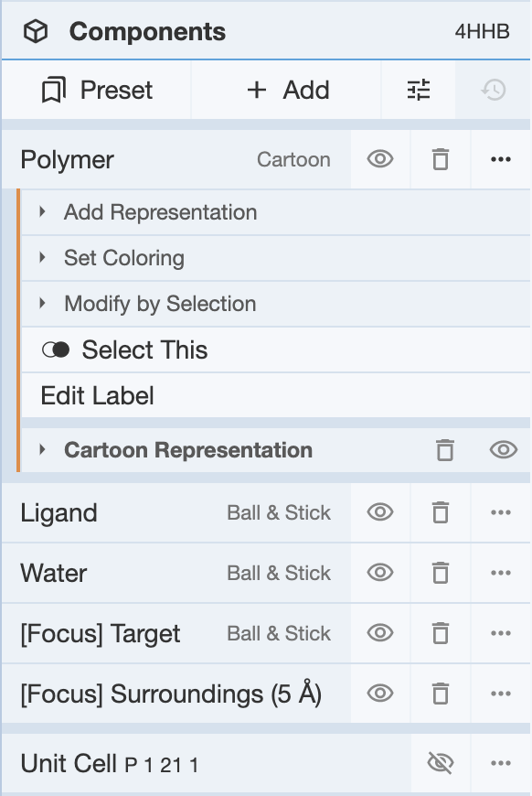Delete the [Focus] Target component
Screen dimensions: 532x796
click(x=441, y=632)
